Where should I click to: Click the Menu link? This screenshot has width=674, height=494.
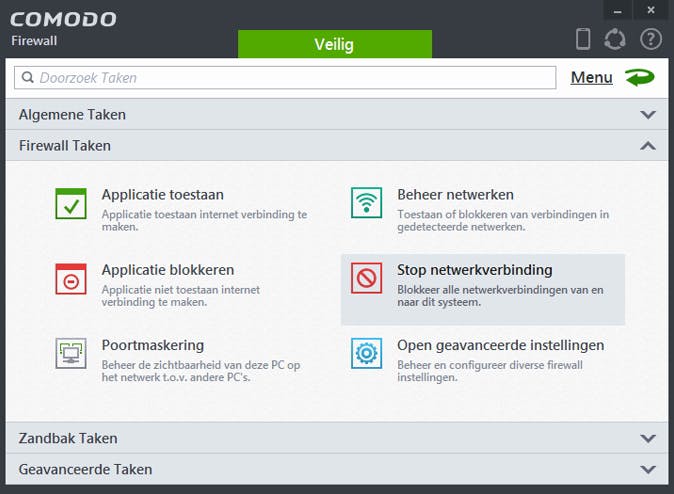(591, 77)
